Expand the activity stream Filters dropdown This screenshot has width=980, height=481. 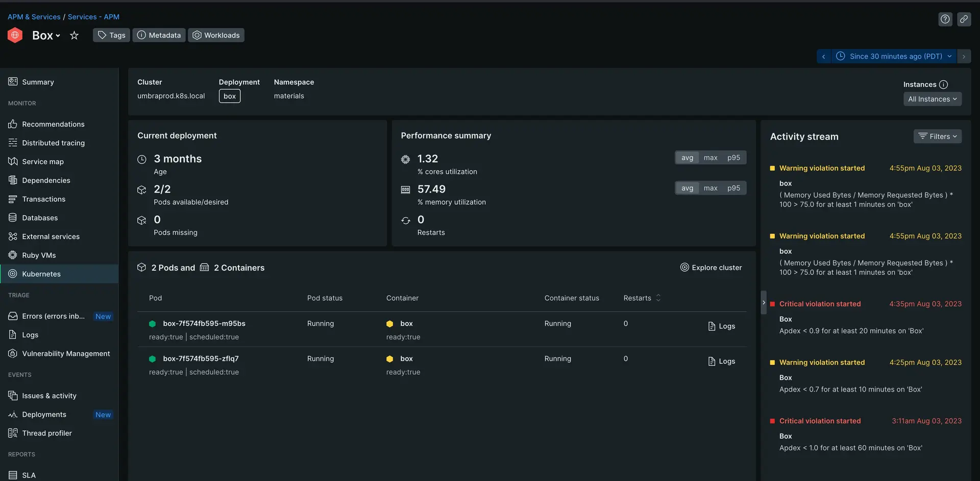tap(937, 136)
